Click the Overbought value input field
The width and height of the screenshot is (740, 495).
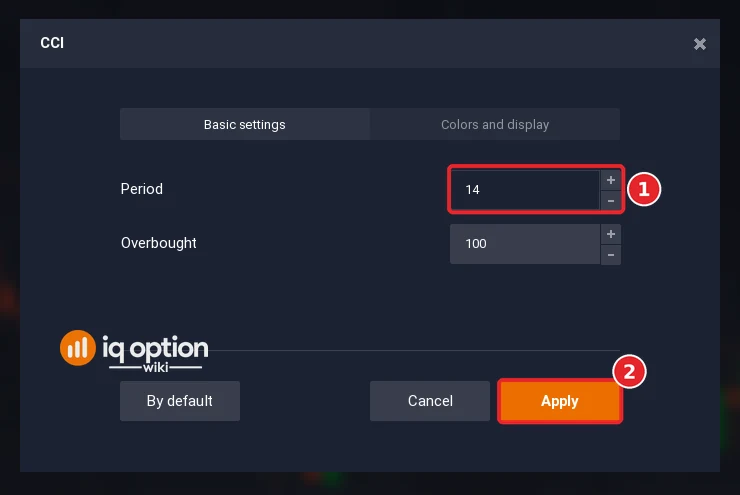click(525, 244)
